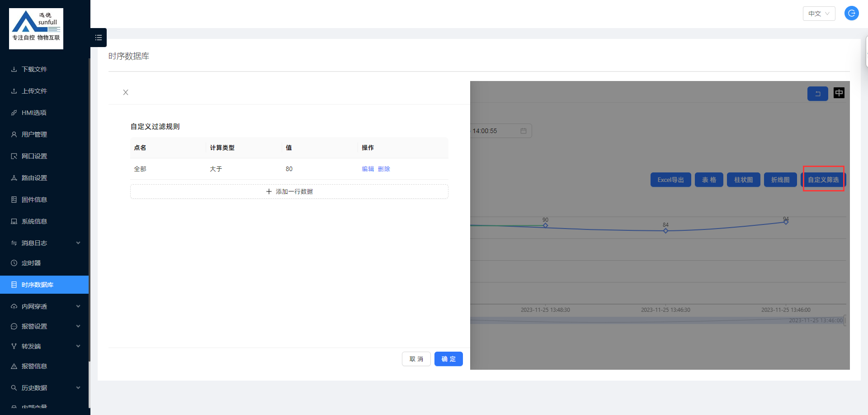
Task: Click the download file icon in sidebar
Action: tap(14, 69)
